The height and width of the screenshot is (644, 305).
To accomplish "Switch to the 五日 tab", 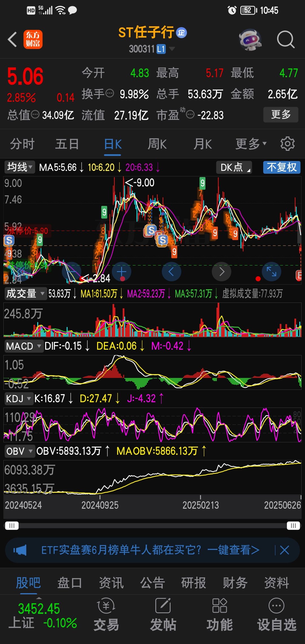I will pyautogui.click(x=67, y=144).
